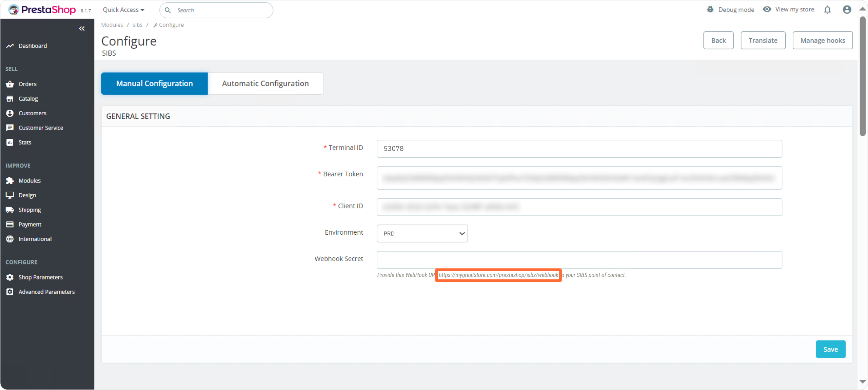
Task: Open the user profile avatar icon
Action: [847, 10]
